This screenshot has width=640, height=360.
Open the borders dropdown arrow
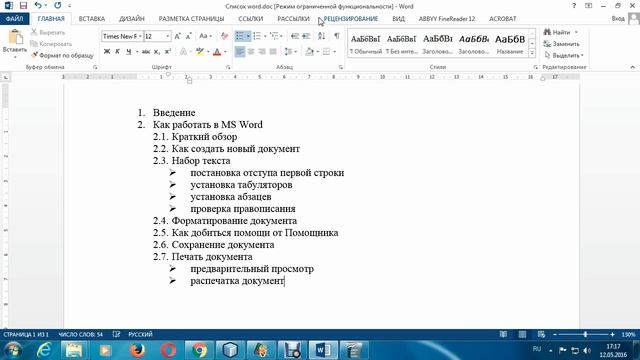335,51
